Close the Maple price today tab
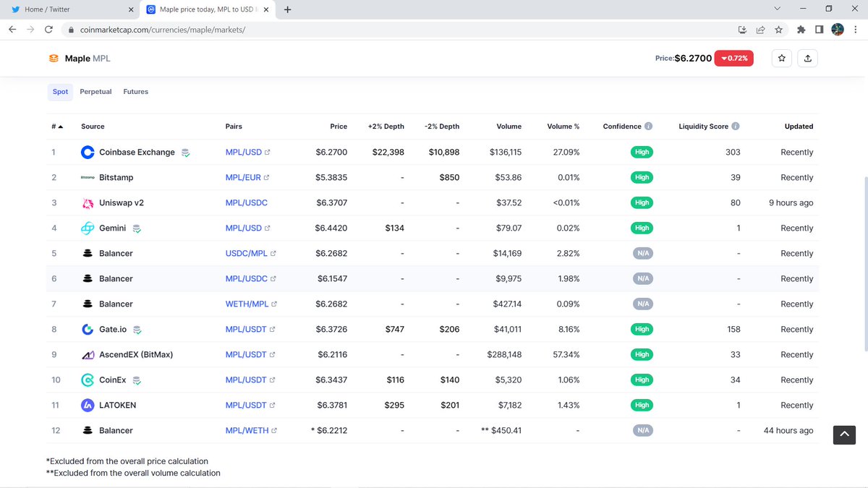This screenshot has height=488, width=868. [x=267, y=9]
